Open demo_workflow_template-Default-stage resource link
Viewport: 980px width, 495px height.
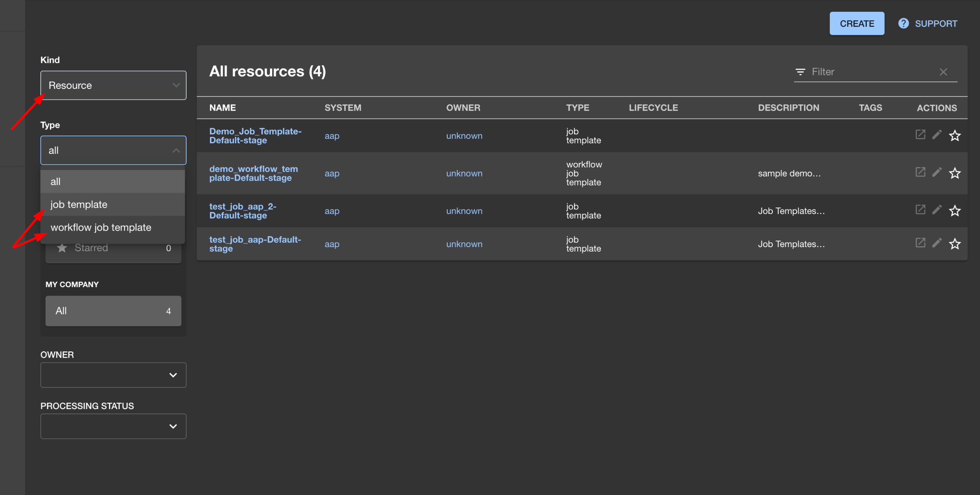point(253,173)
